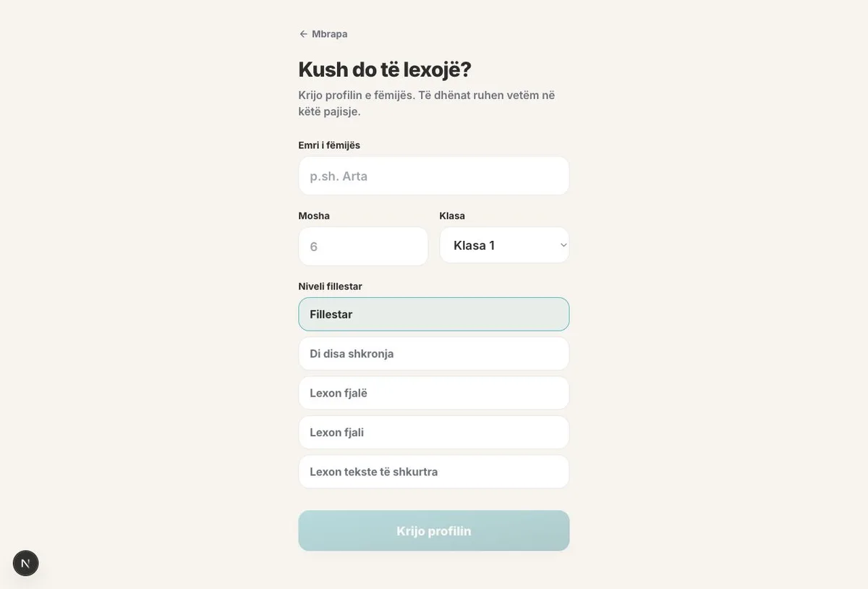Select the Lexon fjalë level option
868x589 pixels.
(434, 393)
